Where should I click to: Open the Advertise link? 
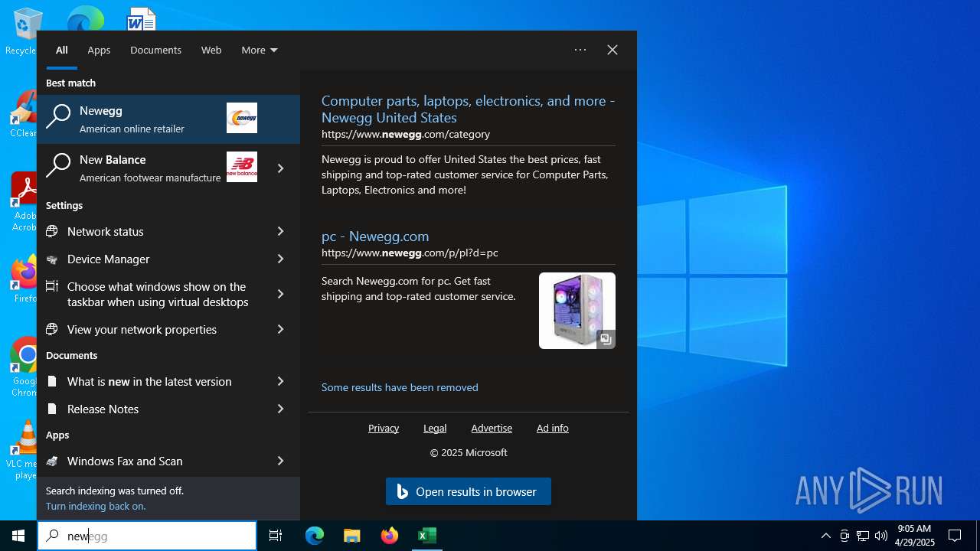click(x=492, y=428)
